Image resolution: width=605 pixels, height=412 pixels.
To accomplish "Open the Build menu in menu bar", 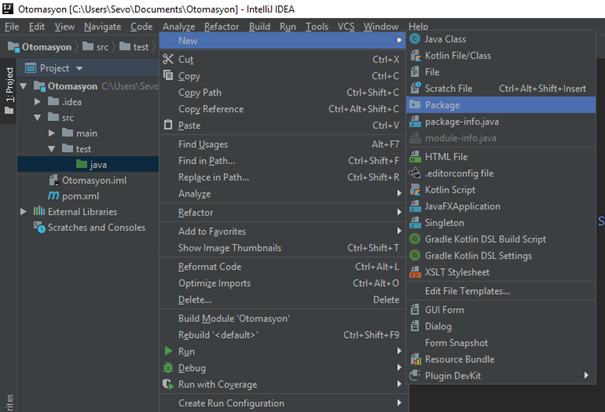I will tap(259, 27).
